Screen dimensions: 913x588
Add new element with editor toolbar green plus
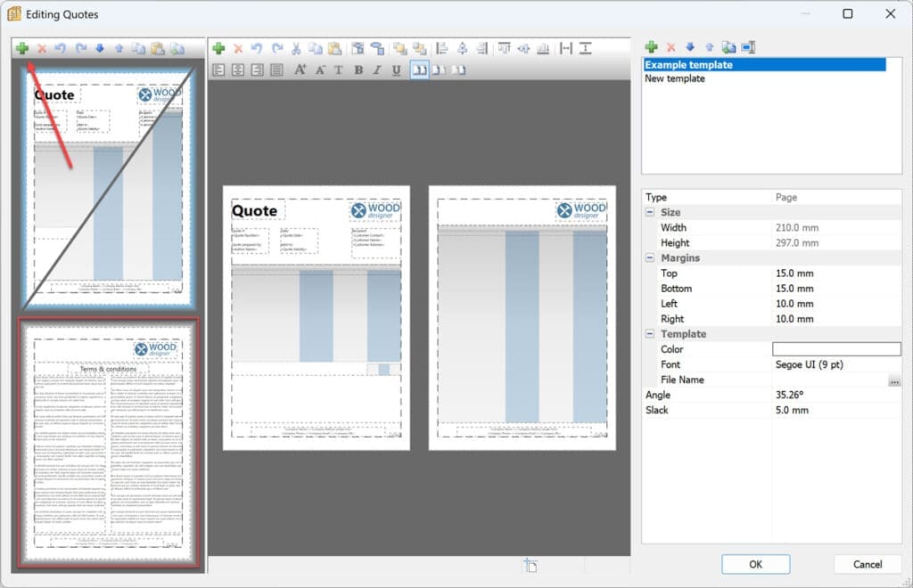point(219,48)
